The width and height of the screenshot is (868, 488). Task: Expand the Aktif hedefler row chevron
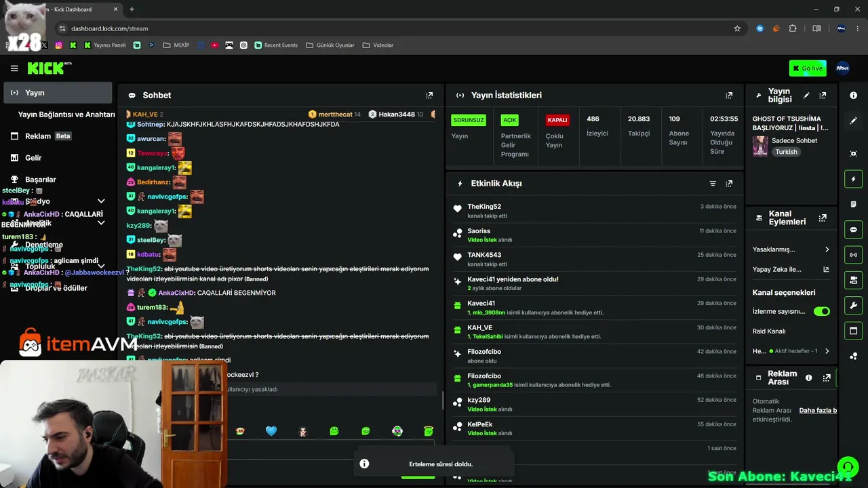[827, 351]
